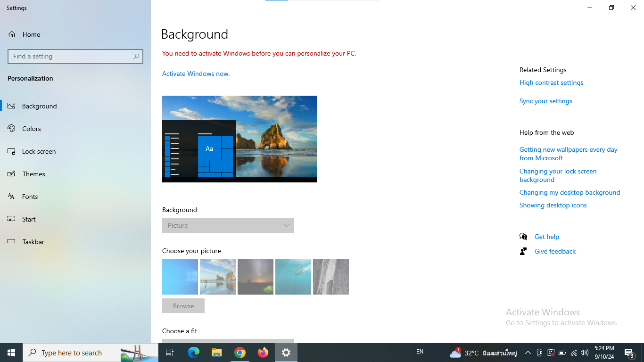644x362 pixels.
Task: Open High contrast settings link
Action: (x=551, y=82)
